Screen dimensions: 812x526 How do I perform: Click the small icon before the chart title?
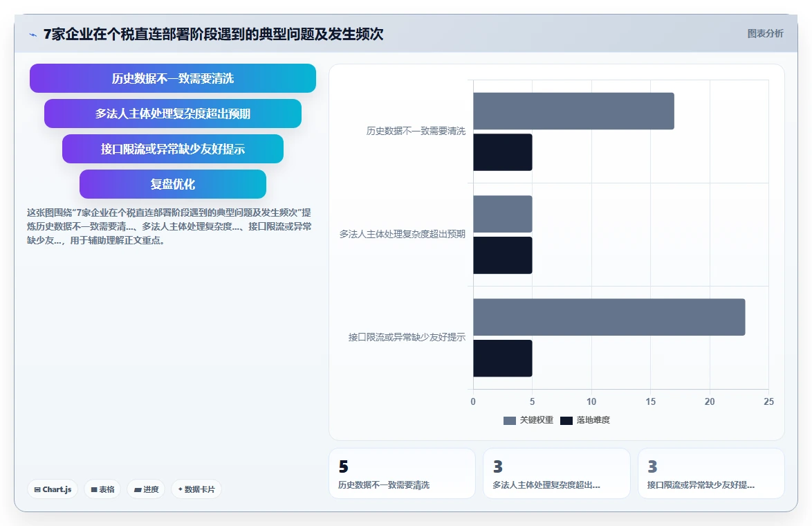click(x=33, y=35)
